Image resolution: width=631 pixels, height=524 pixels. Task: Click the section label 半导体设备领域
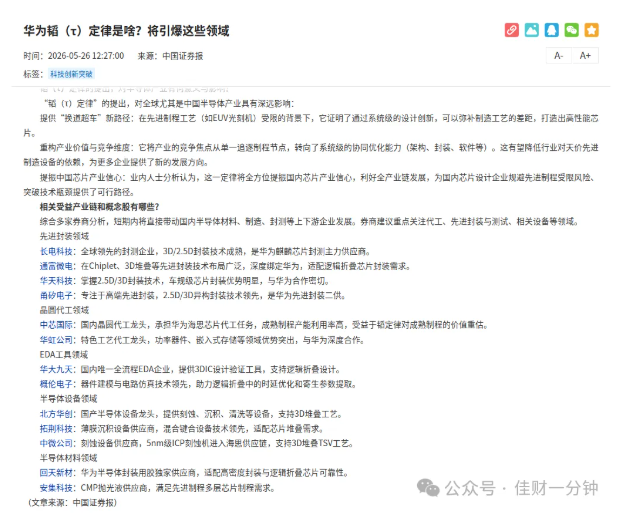click(68, 399)
